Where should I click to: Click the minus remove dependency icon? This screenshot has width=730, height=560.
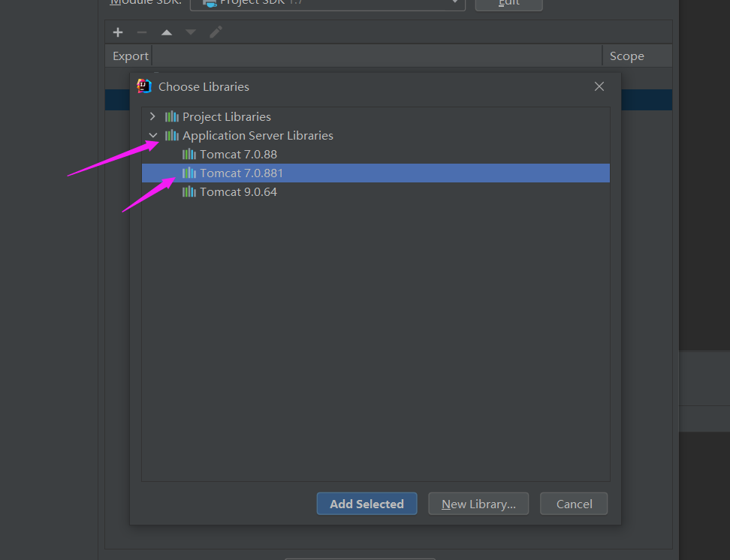[x=142, y=32]
